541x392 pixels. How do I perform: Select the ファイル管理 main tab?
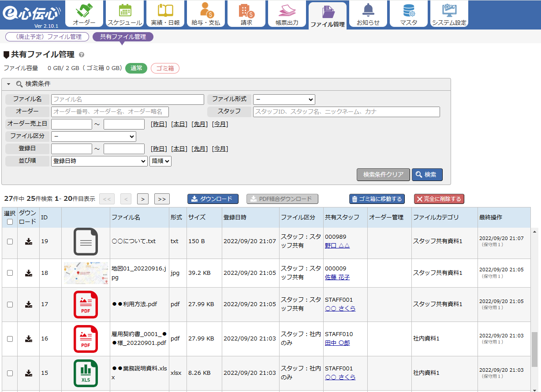point(328,15)
